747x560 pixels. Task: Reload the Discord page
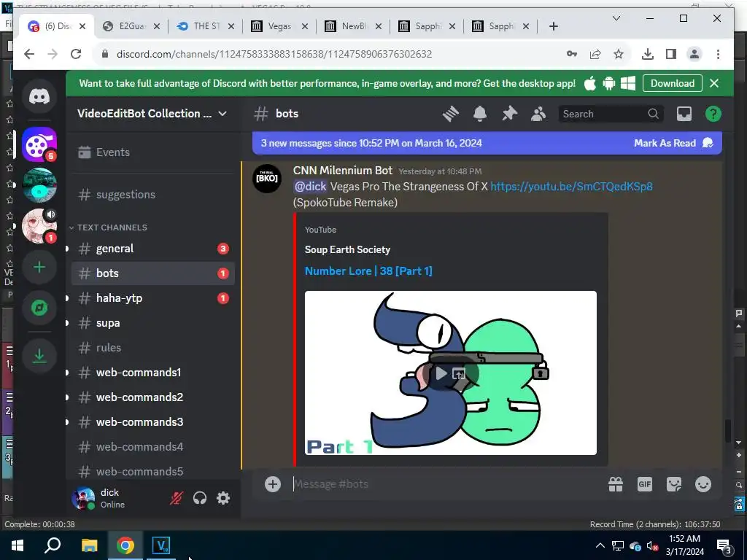pos(76,54)
